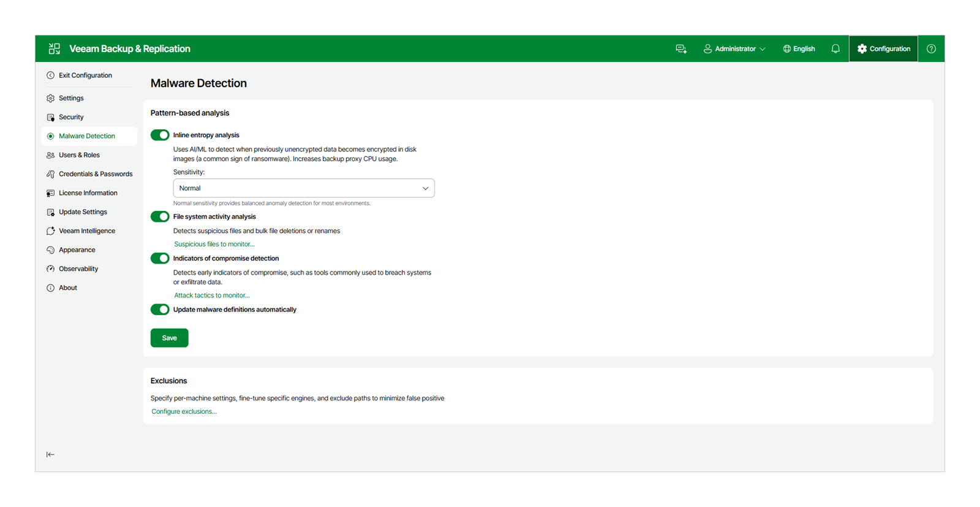Click the globe language icon
980x507 pixels.
[x=787, y=49]
